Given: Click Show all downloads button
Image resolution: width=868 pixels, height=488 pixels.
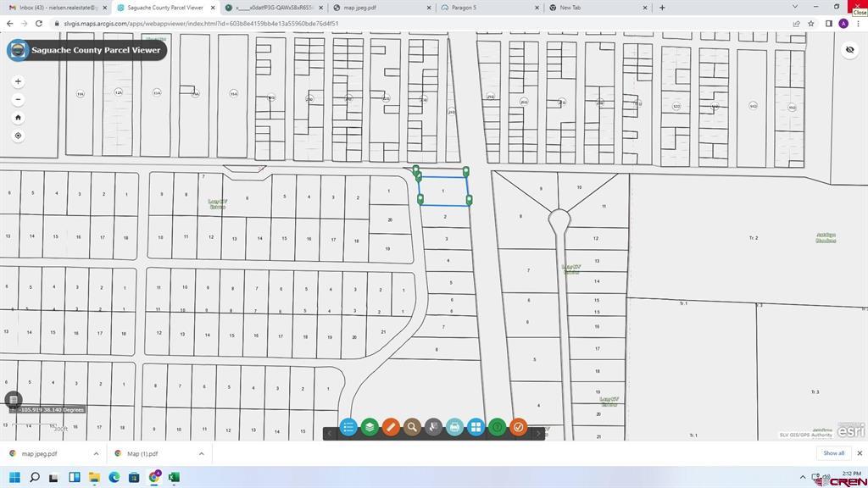Looking at the screenshot, I should click(x=833, y=453).
